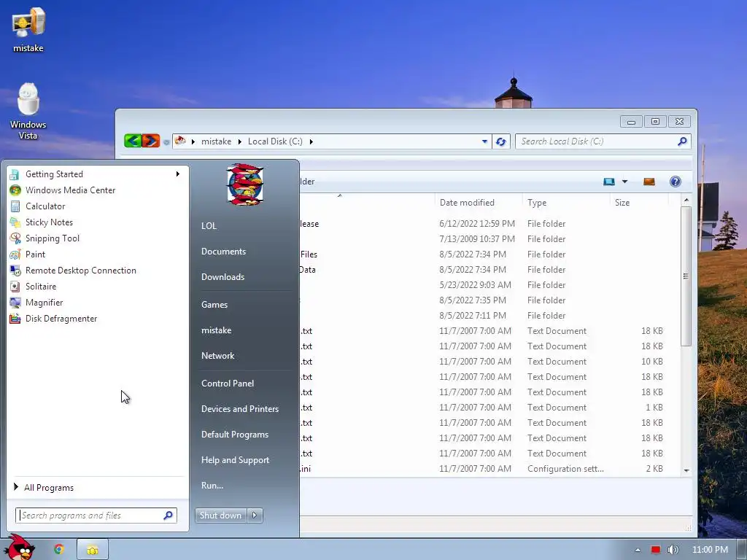Click Local Disk (C:) breadcrumb

pyautogui.click(x=275, y=141)
